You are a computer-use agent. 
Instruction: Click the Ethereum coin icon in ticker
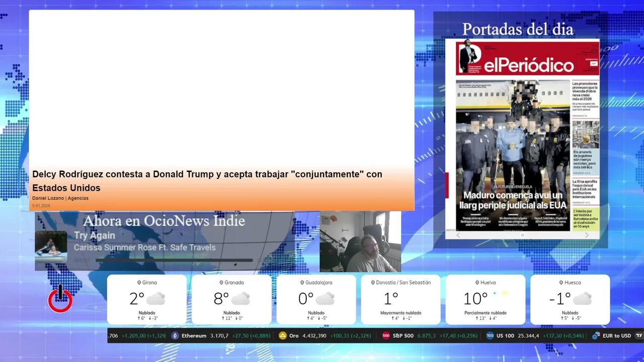pos(175,336)
